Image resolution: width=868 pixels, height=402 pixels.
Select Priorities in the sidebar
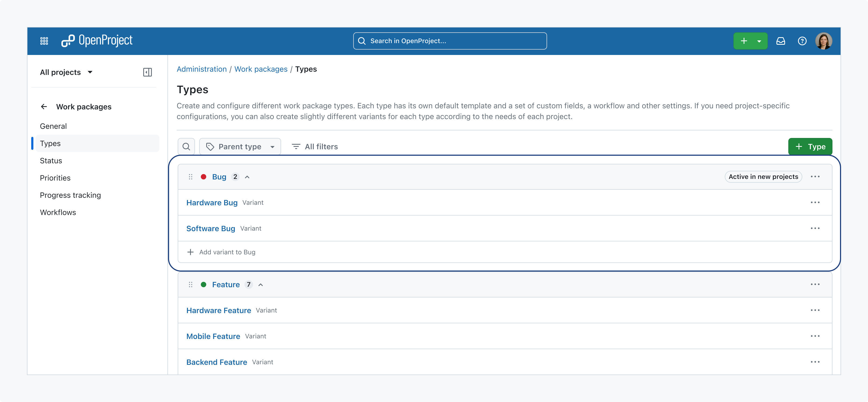55,178
